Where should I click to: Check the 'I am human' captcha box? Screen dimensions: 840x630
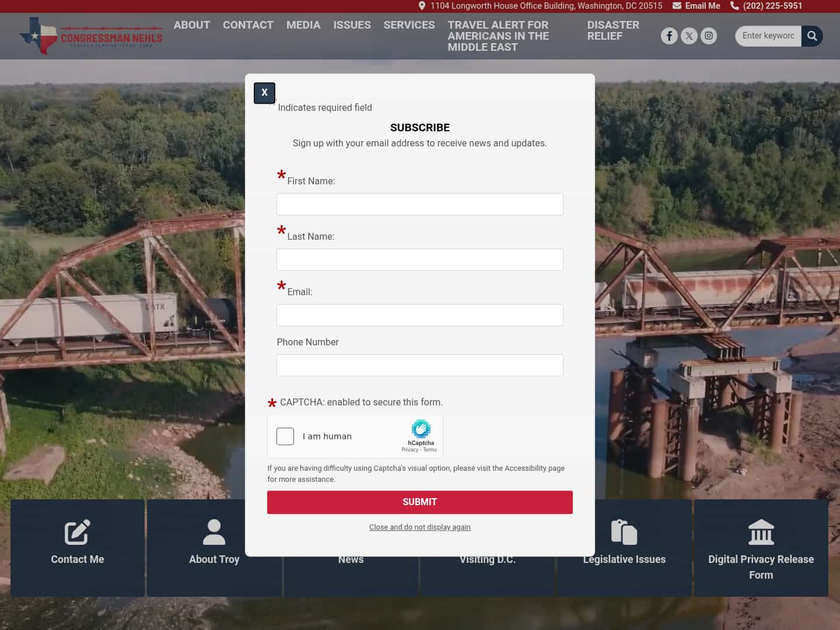coord(285,436)
